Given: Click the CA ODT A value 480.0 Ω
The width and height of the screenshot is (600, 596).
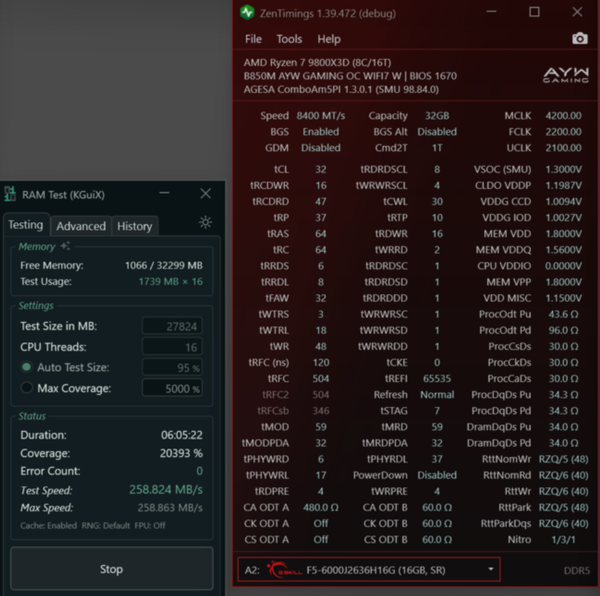Looking at the screenshot, I should [x=321, y=507].
